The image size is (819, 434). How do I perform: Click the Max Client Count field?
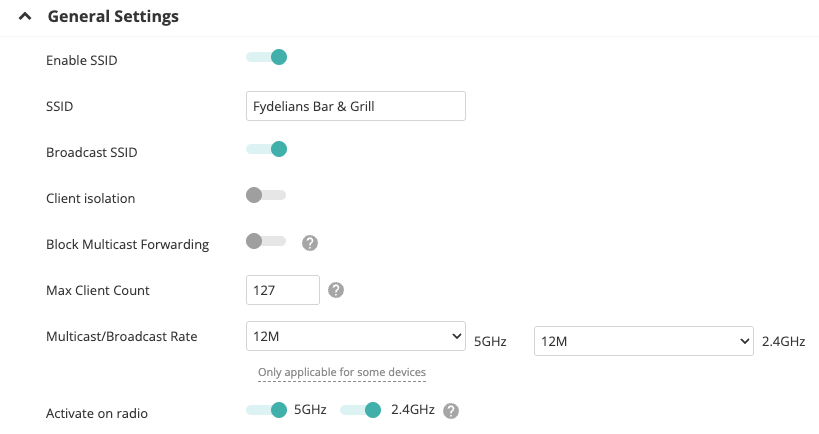(282, 290)
